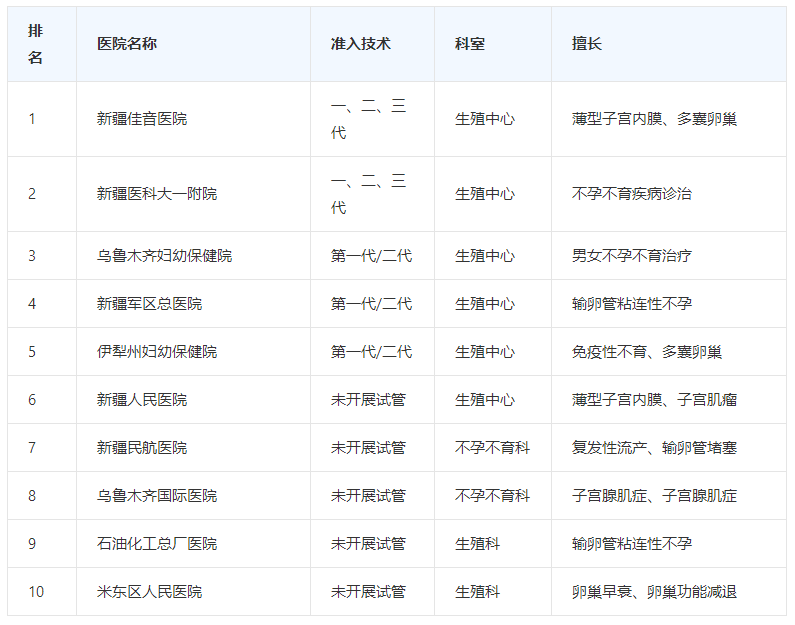
Task: Click the 新疆民航医院 cell
Action: 142,448
